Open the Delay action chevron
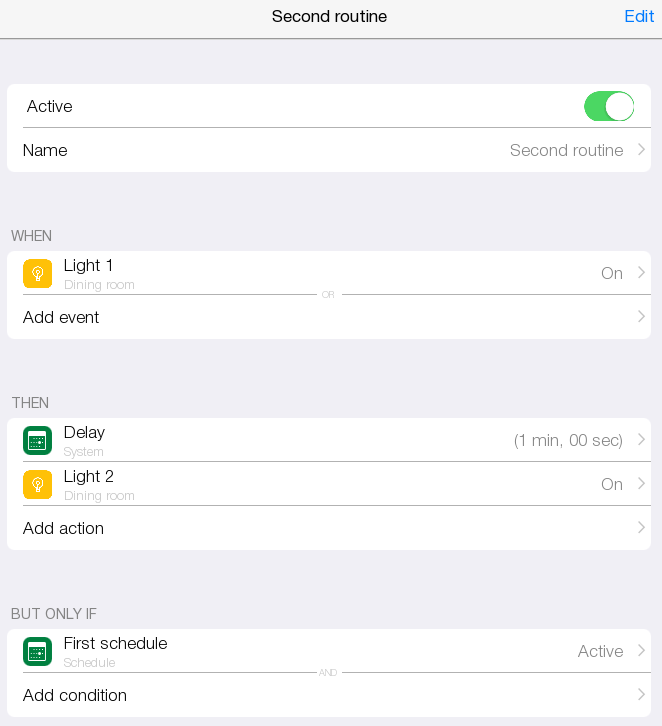This screenshot has width=662, height=726. 641,440
